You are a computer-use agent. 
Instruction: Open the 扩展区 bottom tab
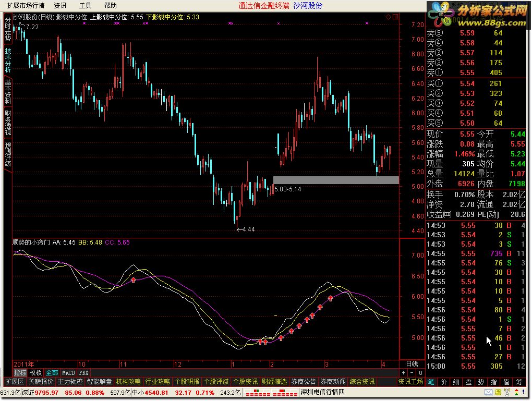[15, 382]
